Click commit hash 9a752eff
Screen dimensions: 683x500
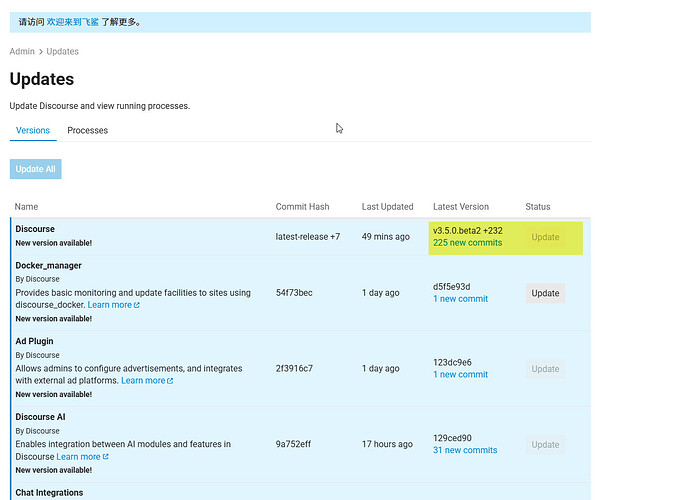(x=293, y=444)
